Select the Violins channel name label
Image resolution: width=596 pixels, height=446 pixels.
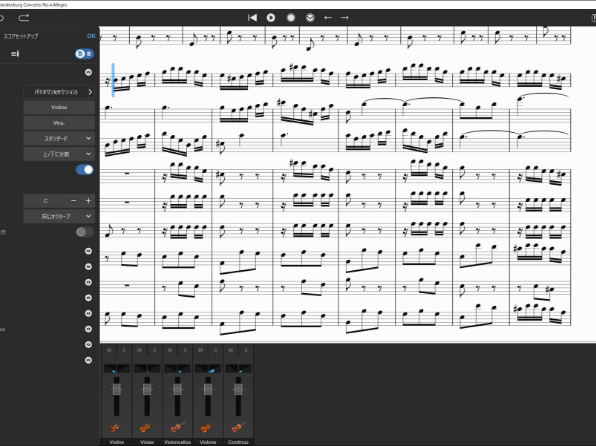(117, 442)
